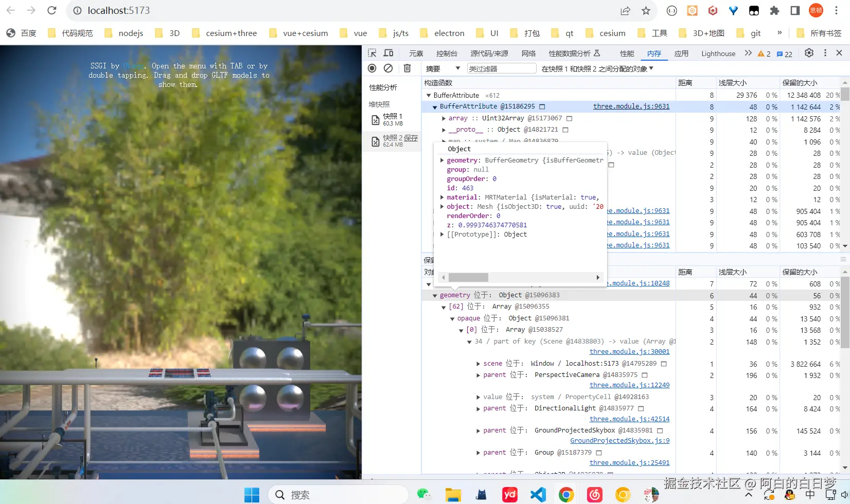
Task: Click the trash icon to collect garbage
Action: pos(407,68)
